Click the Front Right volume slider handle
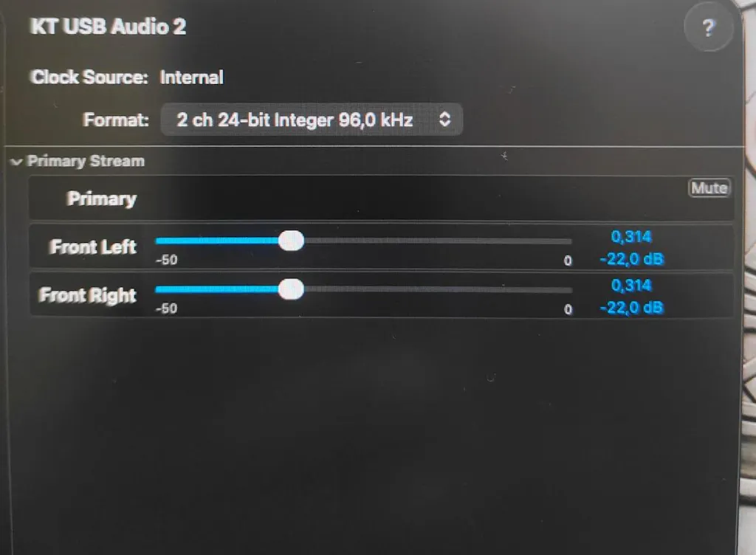Image resolution: width=756 pixels, height=555 pixels. [292, 289]
